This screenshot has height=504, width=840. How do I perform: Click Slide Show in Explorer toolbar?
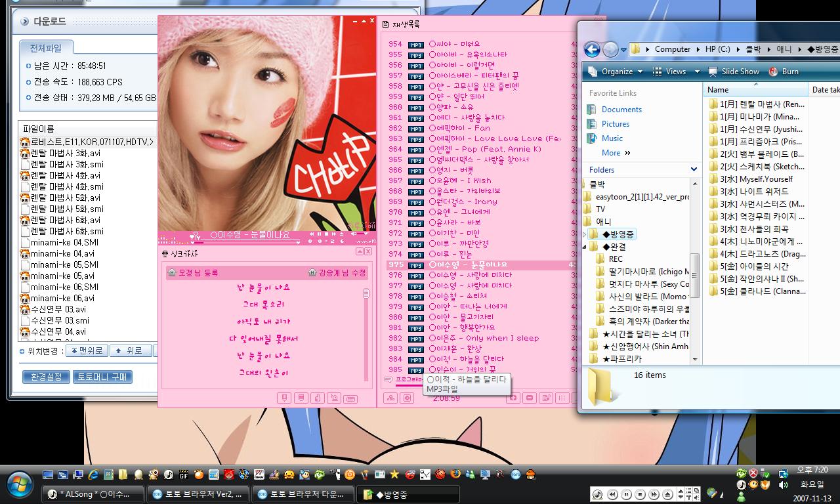click(734, 72)
